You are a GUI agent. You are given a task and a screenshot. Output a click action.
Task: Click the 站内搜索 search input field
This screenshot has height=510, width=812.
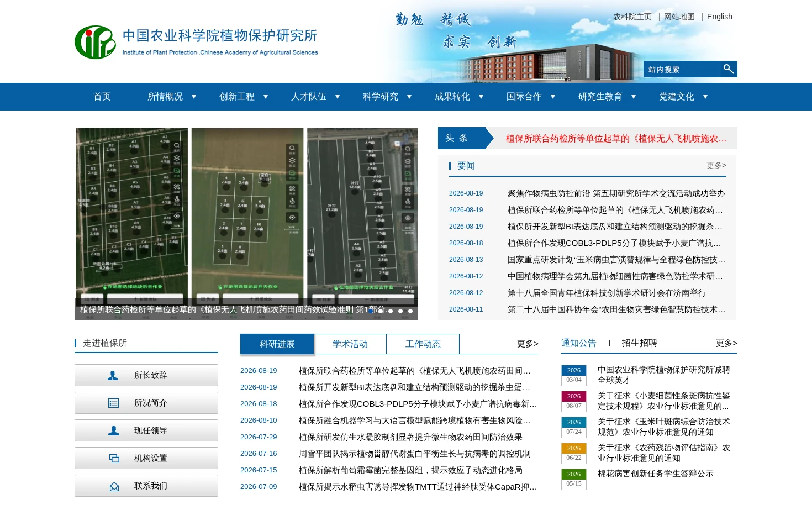click(x=682, y=69)
